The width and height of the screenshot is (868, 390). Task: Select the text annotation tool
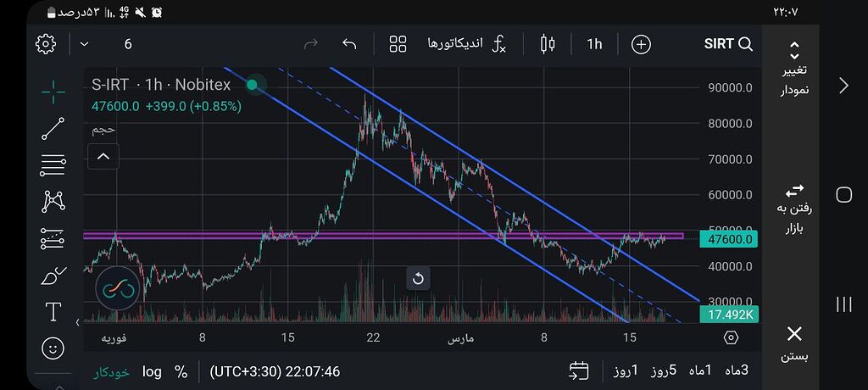[x=53, y=312]
